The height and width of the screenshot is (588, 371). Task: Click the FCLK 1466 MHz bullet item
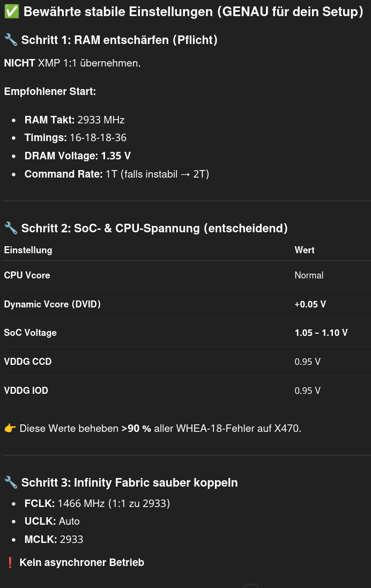click(97, 503)
